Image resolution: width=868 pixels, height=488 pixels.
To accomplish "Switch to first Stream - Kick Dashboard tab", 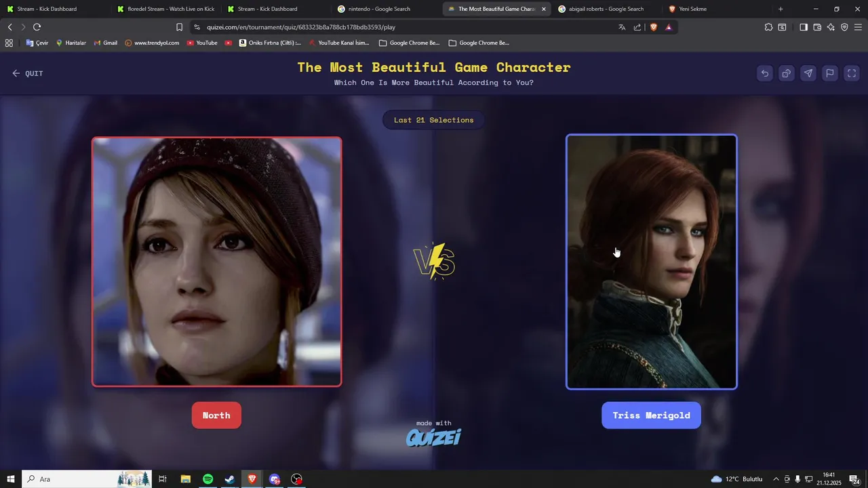I will [x=54, y=9].
